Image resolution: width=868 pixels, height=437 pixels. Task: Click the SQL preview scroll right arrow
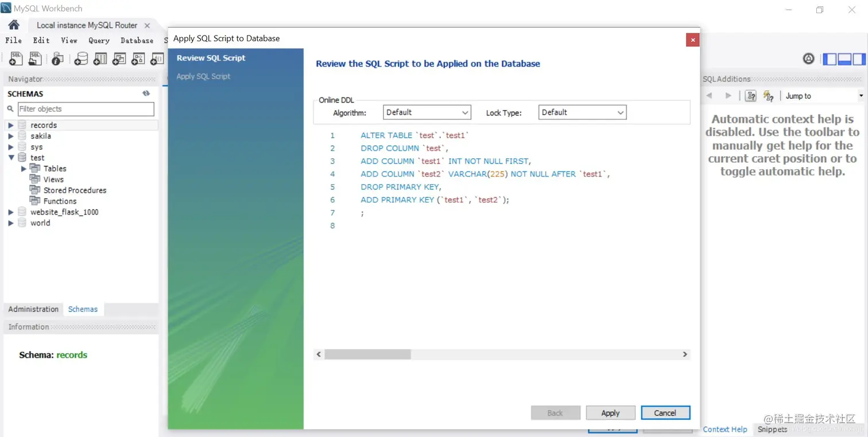[684, 354]
